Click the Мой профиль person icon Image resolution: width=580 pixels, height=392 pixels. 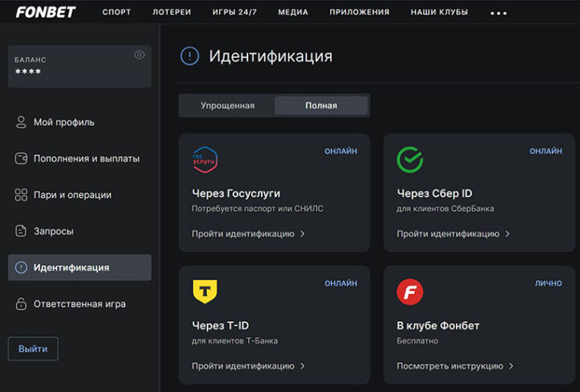coord(21,122)
